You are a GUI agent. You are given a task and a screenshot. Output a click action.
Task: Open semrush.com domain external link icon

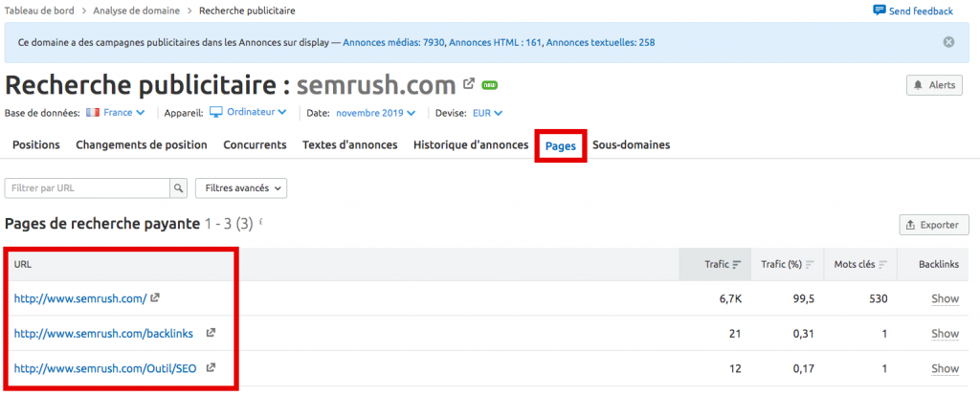(x=468, y=83)
